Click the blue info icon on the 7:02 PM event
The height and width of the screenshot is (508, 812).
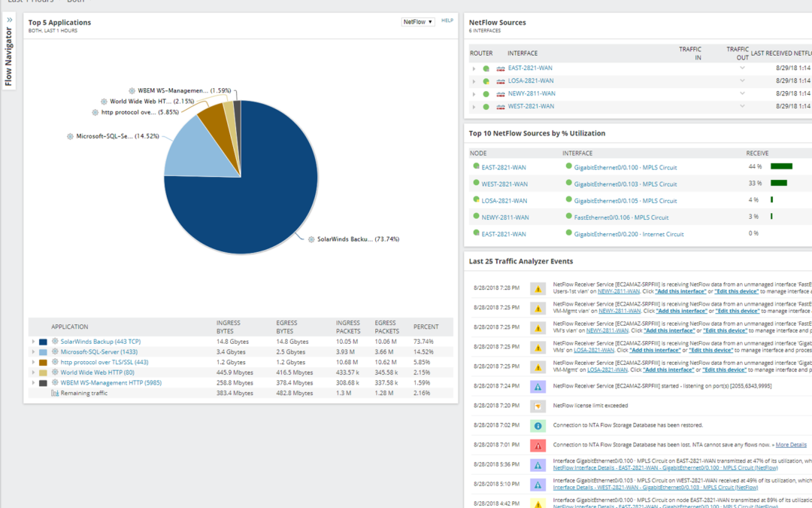pos(538,425)
